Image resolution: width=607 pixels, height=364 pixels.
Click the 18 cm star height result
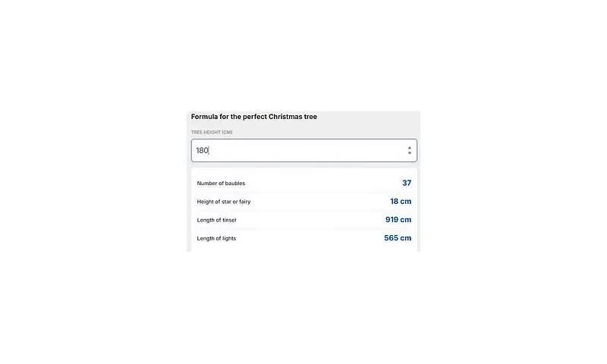[x=401, y=201]
